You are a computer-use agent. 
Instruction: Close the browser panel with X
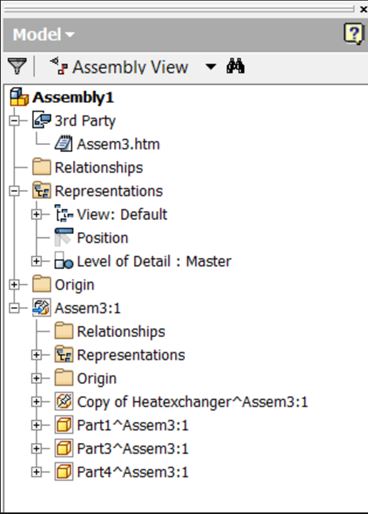[x=364, y=10]
